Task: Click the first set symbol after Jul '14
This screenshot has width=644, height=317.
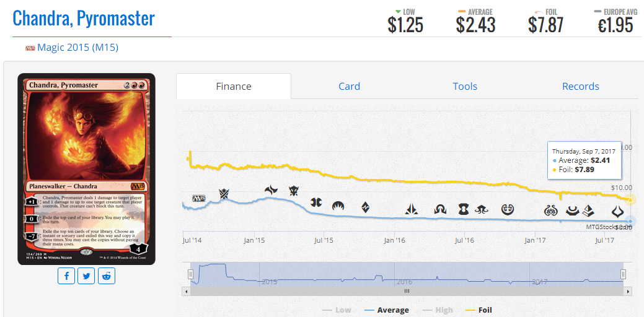Action: (x=224, y=195)
